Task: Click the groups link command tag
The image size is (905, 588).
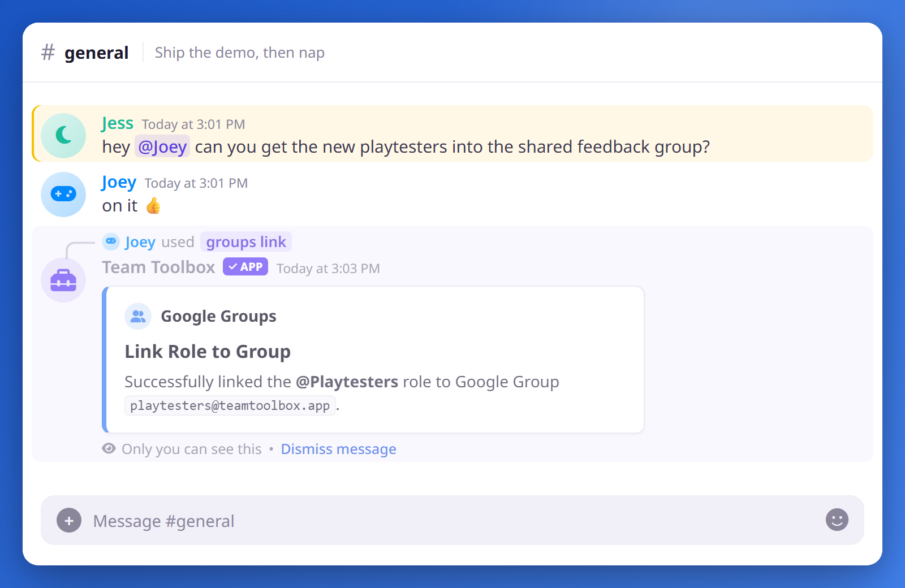Action: coord(246,242)
